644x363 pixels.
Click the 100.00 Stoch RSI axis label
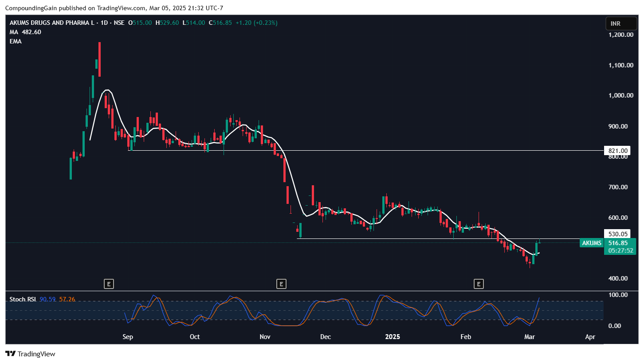(x=618, y=295)
